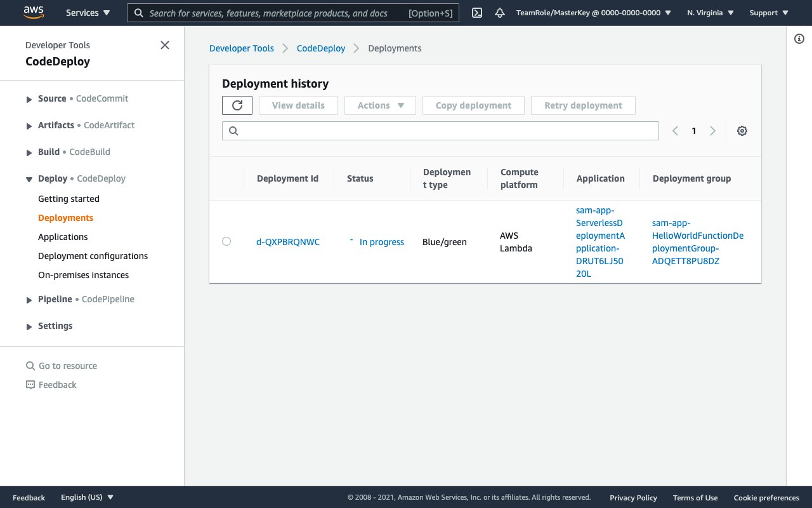Click the refresh deployments button
Screen dimensions: 812x508
point(237,105)
